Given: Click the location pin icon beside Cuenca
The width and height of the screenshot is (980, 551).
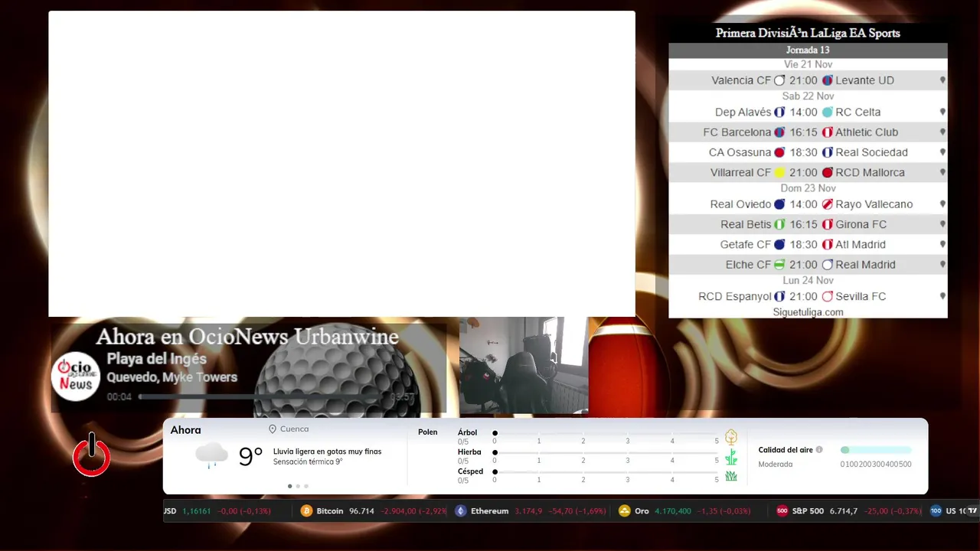Looking at the screenshot, I should tap(272, 429).
